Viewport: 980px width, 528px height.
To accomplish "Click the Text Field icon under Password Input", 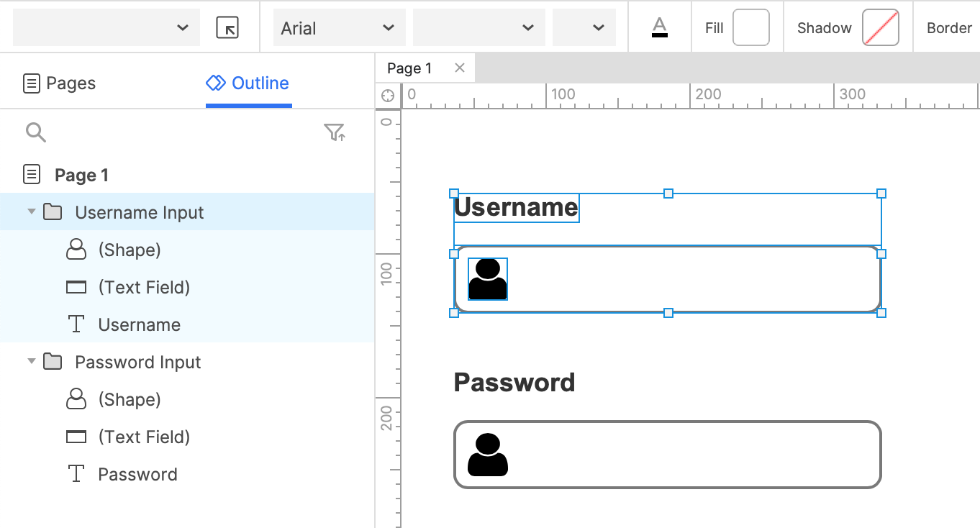I will (76, 436).
